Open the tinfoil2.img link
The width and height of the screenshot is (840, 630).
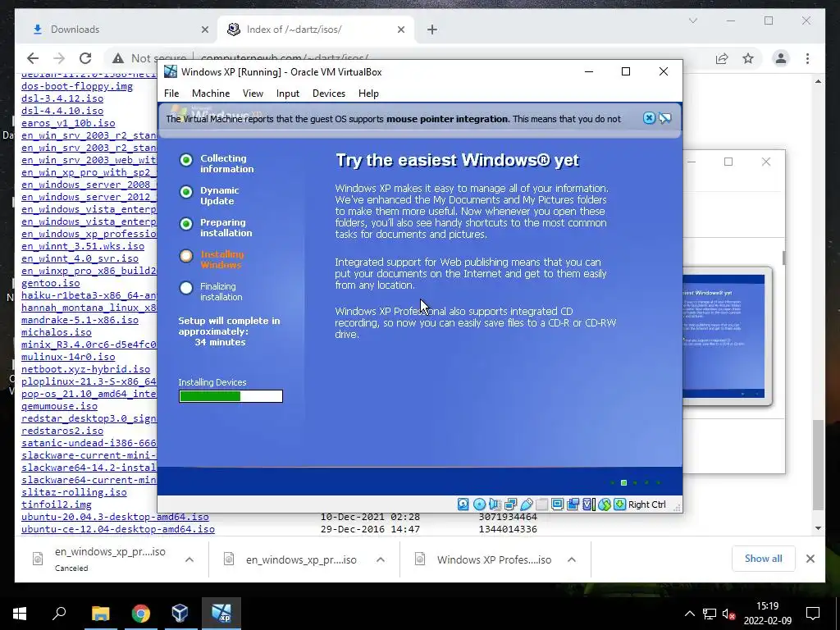57,504
